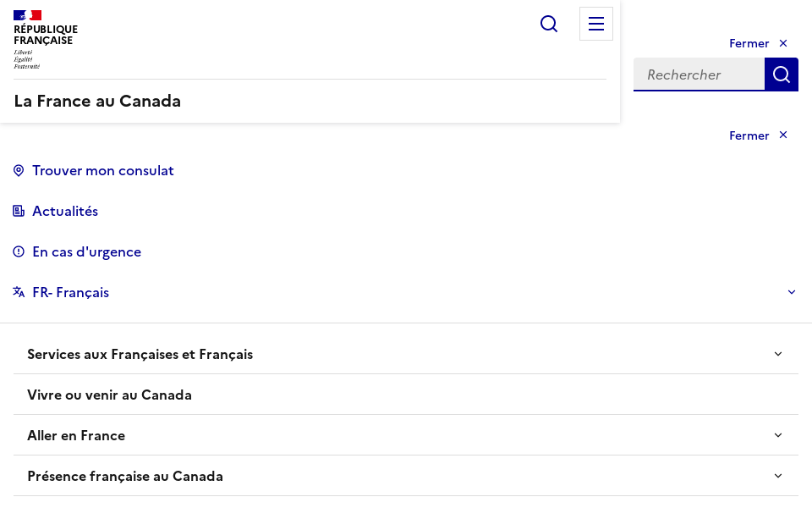
Task: Open the Trouver mon consulat link
Action: [103, 170]
